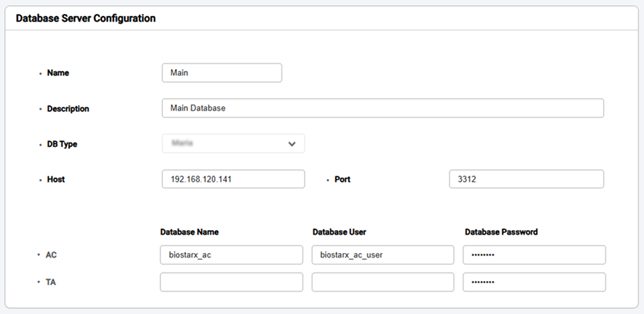Open the DB Type dropdown
The height and width of the screenshot is (314, 644).
point(233,144)
